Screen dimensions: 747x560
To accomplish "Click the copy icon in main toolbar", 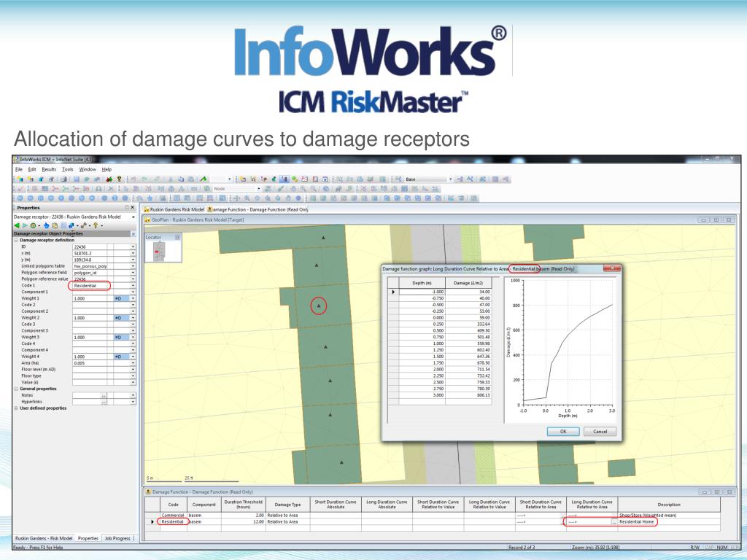I will 181,179.
